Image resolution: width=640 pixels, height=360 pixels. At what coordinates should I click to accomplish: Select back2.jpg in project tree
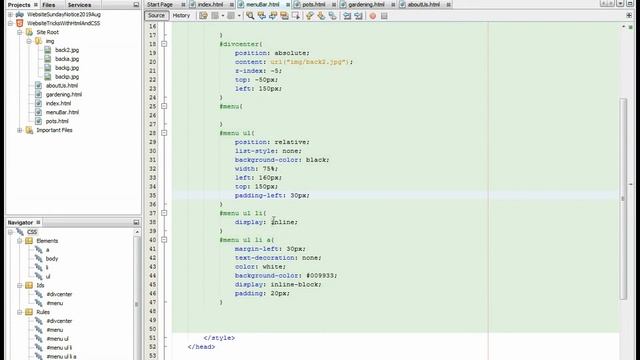[67, 50]
